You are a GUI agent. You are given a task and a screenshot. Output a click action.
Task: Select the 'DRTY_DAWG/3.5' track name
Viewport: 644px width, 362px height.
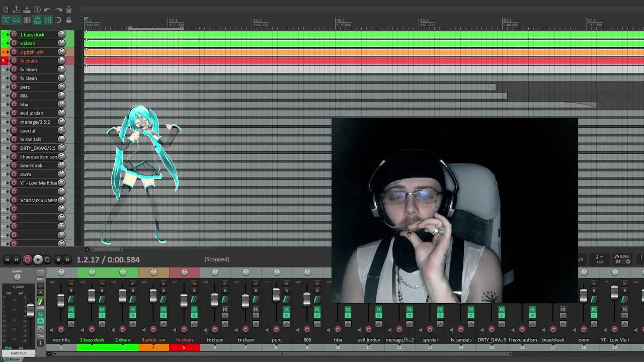pos(38,148)
